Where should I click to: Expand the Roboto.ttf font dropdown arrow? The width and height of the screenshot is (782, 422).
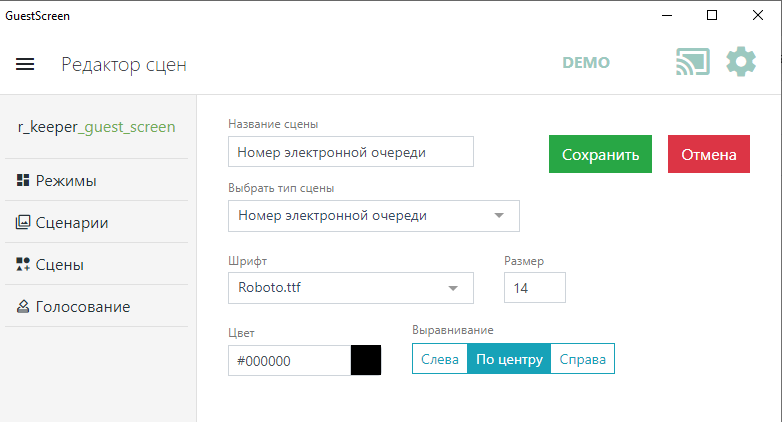pos(453,288)
